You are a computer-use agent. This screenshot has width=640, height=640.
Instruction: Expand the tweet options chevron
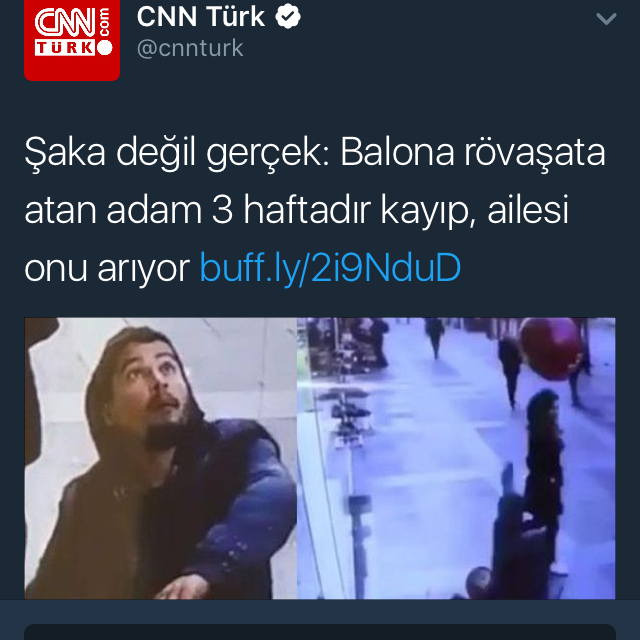[x=606, y=18]
